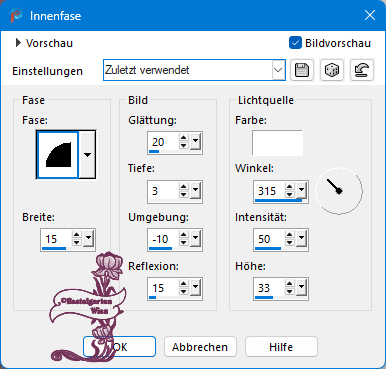Image resolution: width=386 pixels, height=369 pixels.
Task: Select the bevel shape thumbnail preview
Action: (58, 155)
